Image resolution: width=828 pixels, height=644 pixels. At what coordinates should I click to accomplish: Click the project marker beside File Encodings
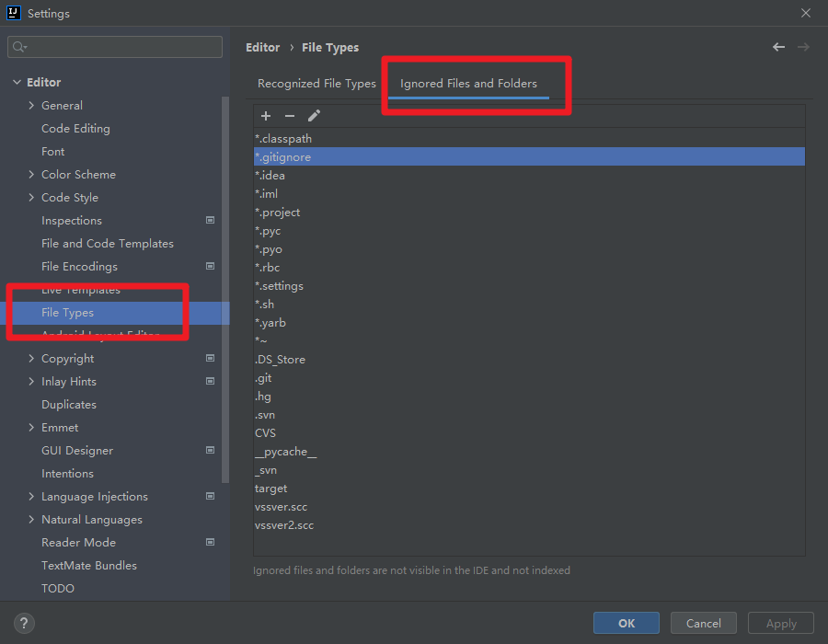[x=210, y=266]
